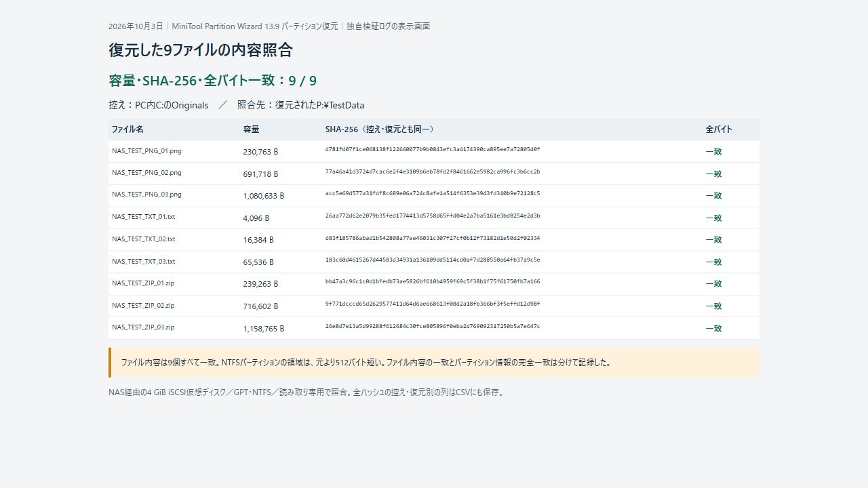Click the size value 239,263 B

pos(260,284)
